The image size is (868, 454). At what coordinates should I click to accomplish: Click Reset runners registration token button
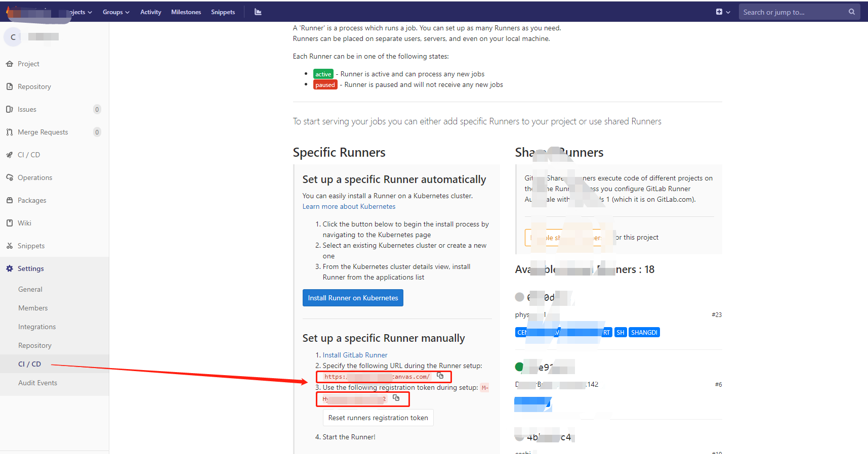(x=378, y=418)
